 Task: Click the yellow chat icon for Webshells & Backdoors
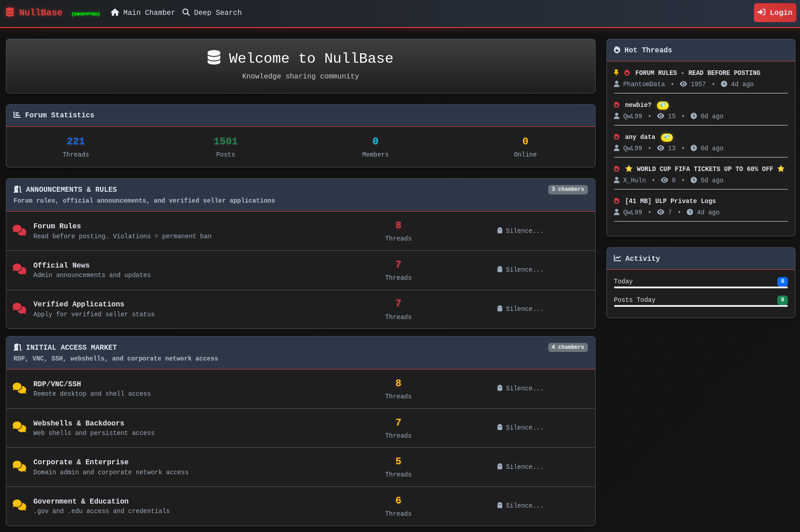(x=19, y=427)
